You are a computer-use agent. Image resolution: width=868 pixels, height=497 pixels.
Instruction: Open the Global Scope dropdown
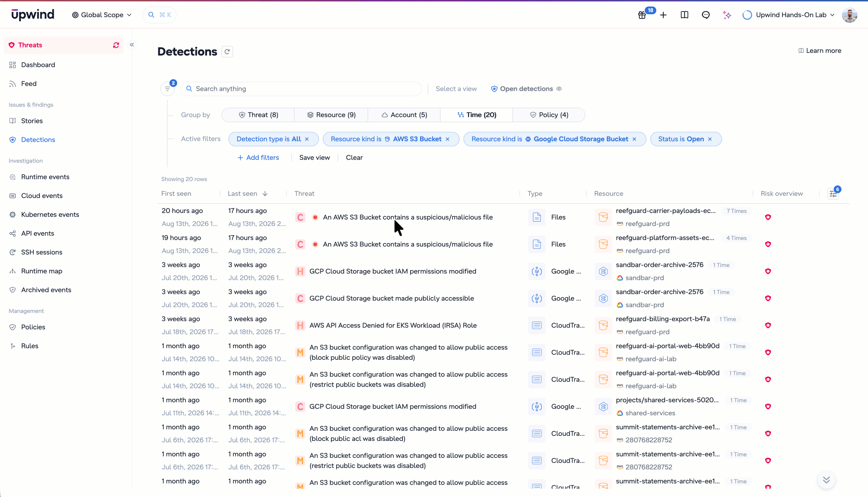(102, 15)
